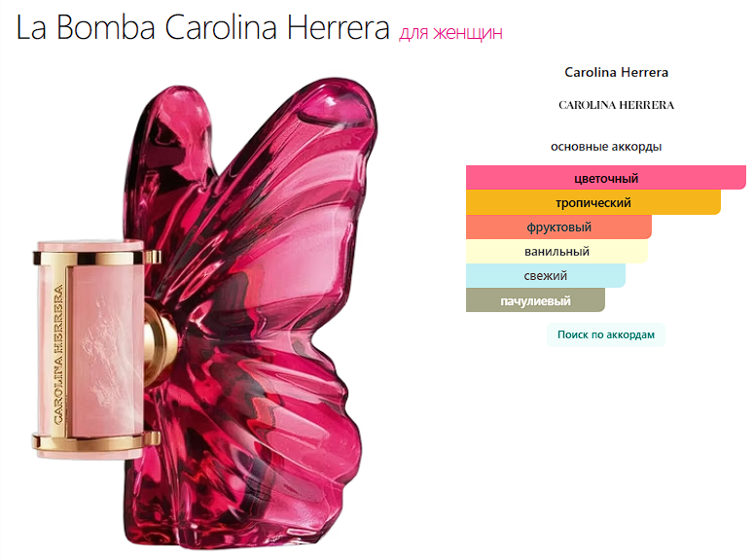
Task: Open Поиск по аккордам search button
Action: 606,334
